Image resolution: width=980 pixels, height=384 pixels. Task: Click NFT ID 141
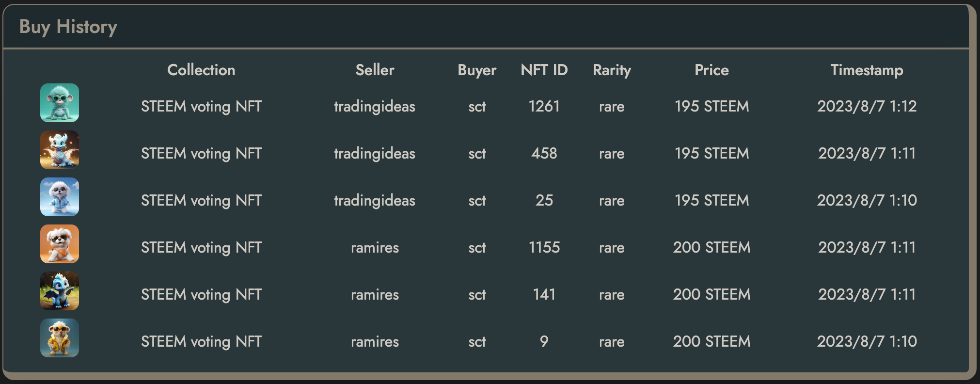click(544, 294)
